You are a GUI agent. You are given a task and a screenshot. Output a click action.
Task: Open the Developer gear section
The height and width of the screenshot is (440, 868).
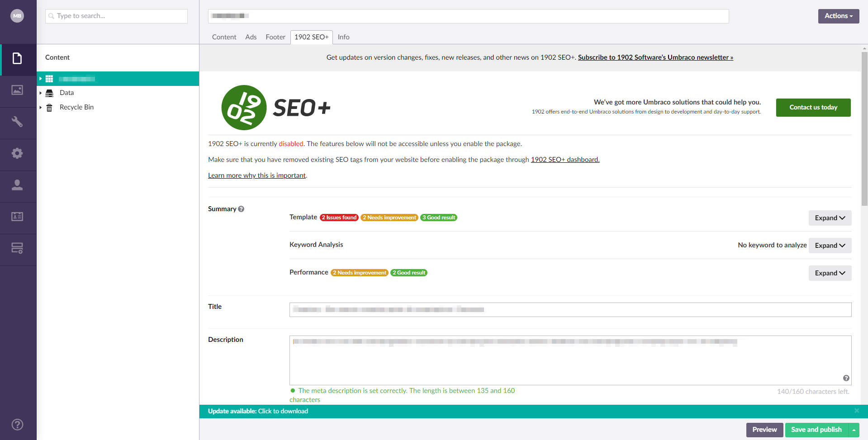[17, 153]
